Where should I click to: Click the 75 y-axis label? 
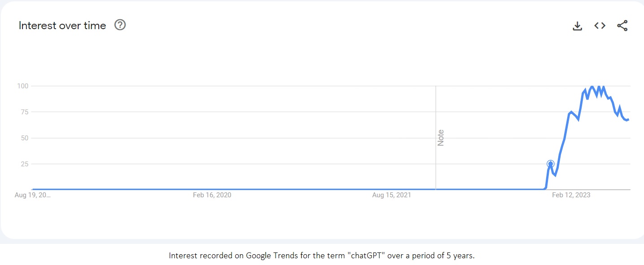(x=24, y=112)
